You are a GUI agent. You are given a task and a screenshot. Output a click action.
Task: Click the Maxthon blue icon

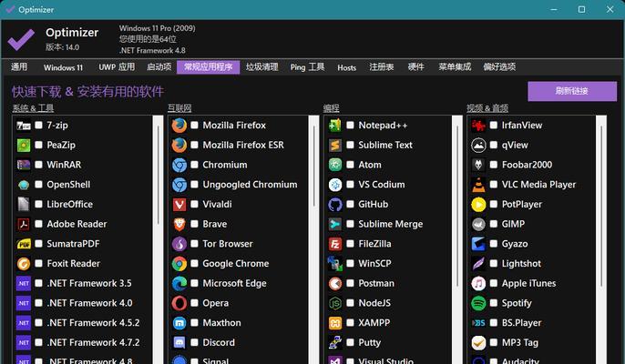179,323
